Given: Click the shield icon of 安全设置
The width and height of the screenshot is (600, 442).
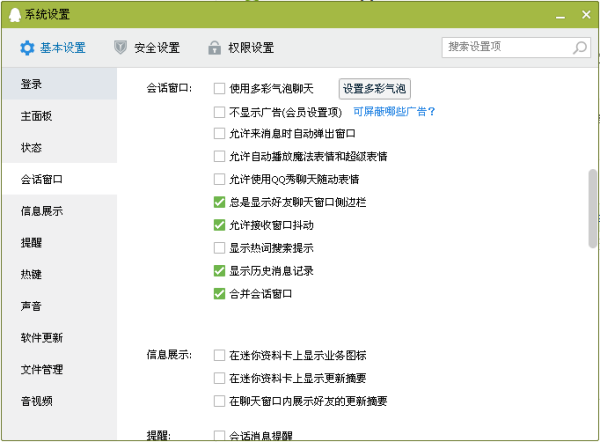Looking at the screenshot, I should pos(120,47).
